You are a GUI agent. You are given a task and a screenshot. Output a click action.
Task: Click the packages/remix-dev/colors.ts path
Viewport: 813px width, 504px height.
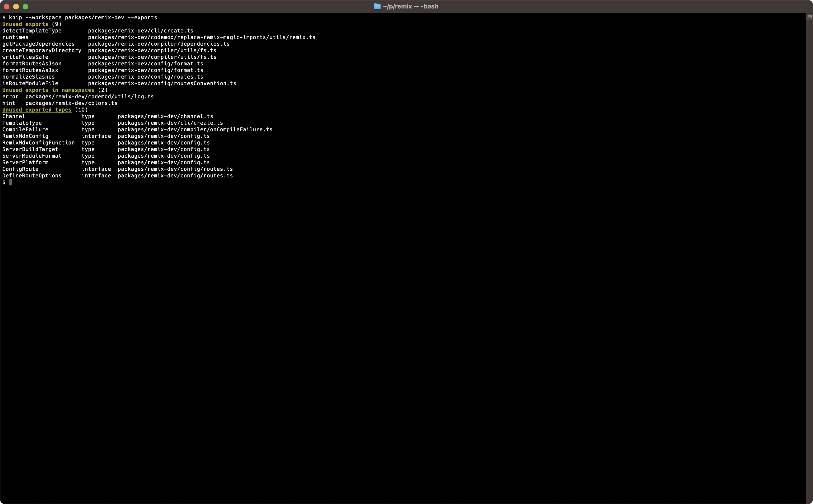point(71,103)
